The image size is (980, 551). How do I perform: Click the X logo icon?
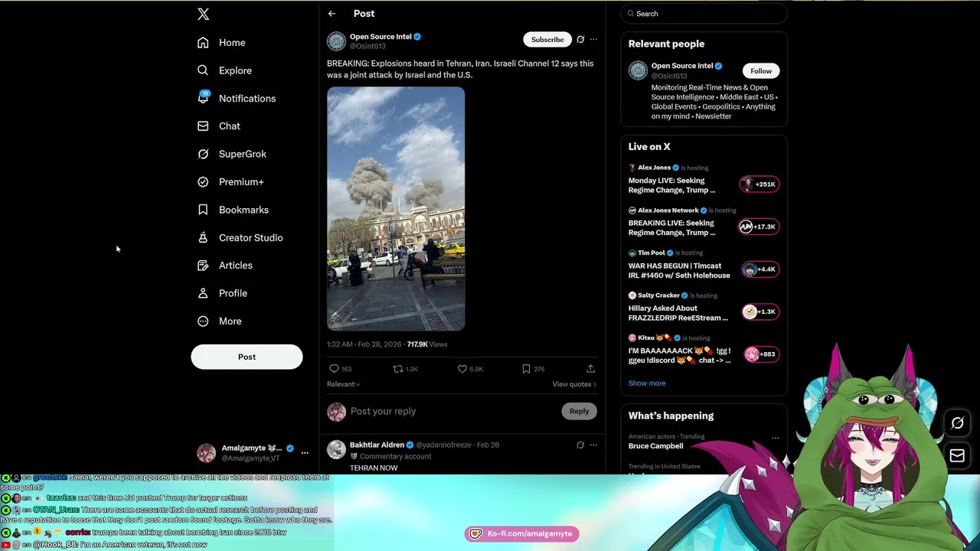click(x=203, y=14)
